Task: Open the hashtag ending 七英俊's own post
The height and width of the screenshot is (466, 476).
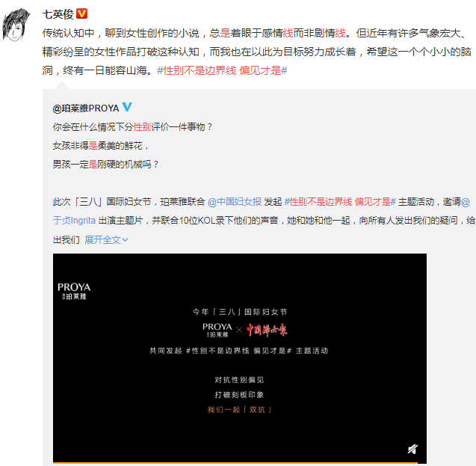Action: pos(222,70)
